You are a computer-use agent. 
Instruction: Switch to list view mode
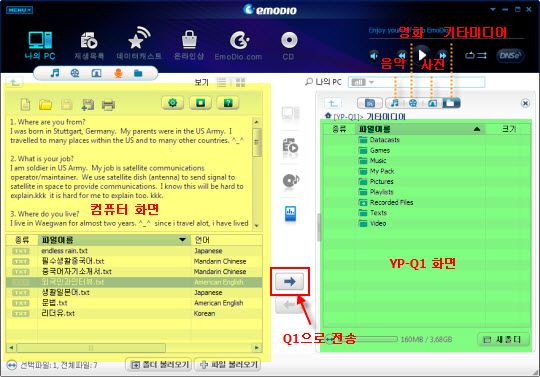click(221, 82)
